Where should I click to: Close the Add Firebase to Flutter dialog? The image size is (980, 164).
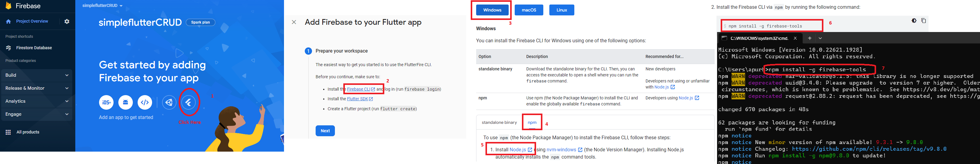click(x=294, y=22)
